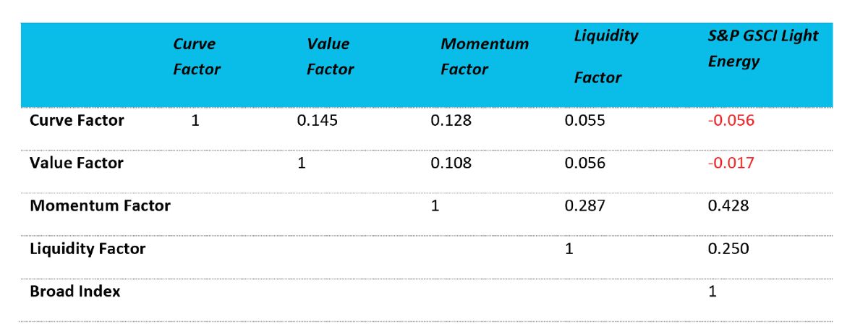Select the 0.128 cell
The width and height of the screenshot is (868, 327).
tap(451, 121)
